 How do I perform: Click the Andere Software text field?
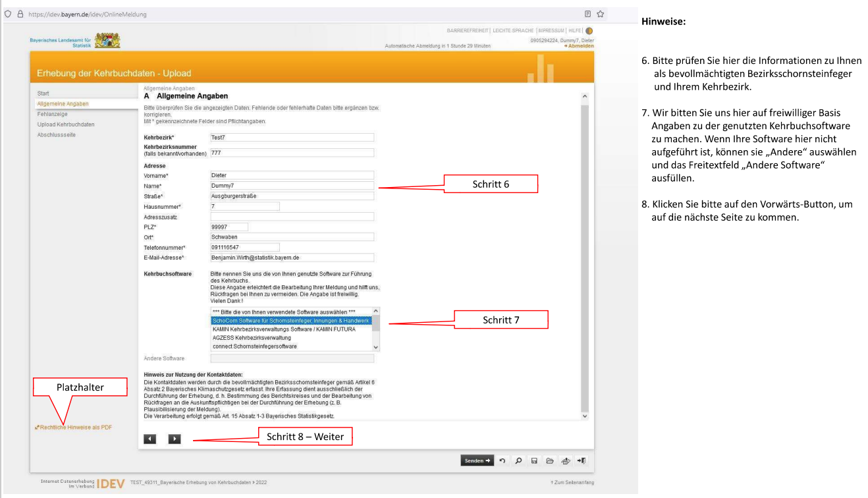tap(292, 358)
